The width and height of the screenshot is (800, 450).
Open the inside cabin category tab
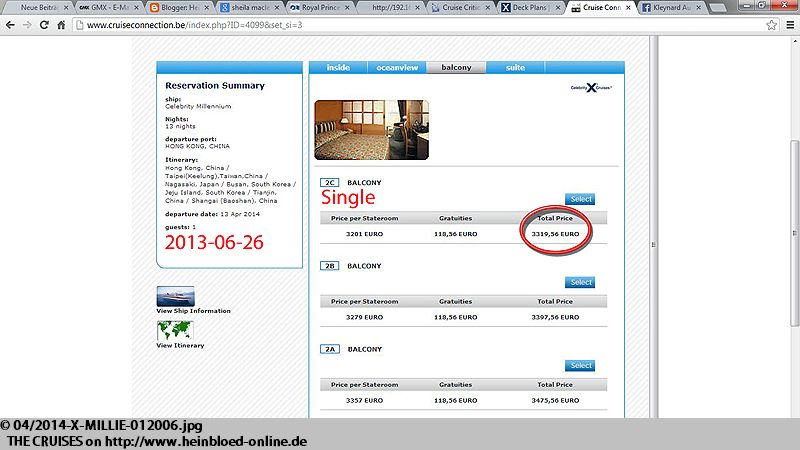tap(338, 67)
